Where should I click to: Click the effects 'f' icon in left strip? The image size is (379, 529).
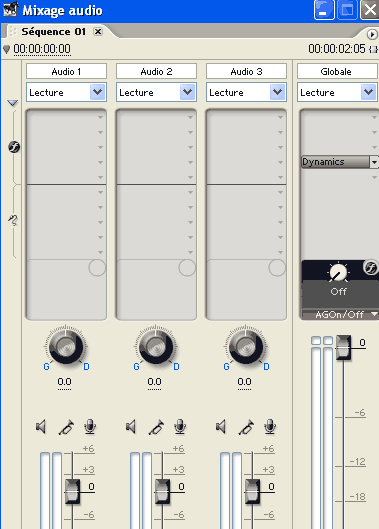14,147
